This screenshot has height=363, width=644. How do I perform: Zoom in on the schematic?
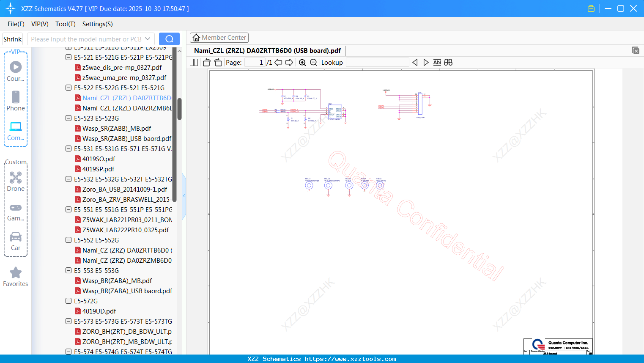302,62
